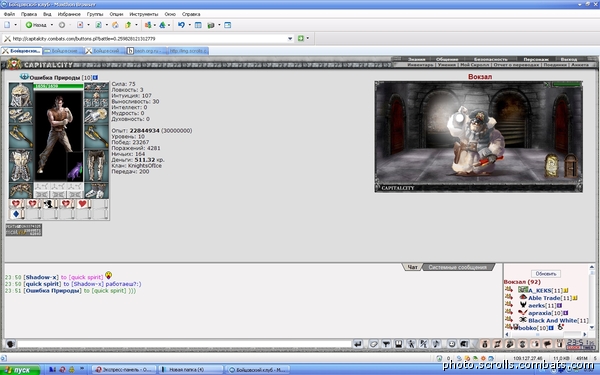Click the chat message input field
The height and width of the screenshot is (375, 600).
(184, 344)
